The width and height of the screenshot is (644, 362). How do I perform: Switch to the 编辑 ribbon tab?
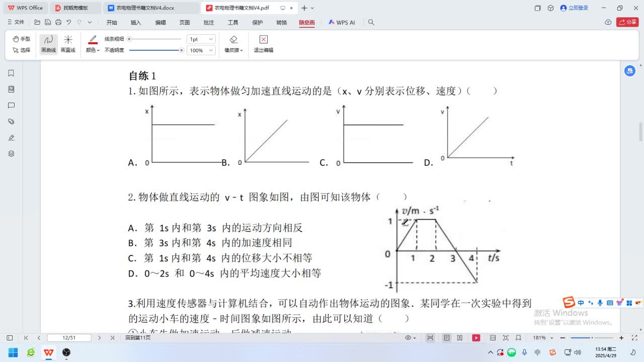pos(160,23)
